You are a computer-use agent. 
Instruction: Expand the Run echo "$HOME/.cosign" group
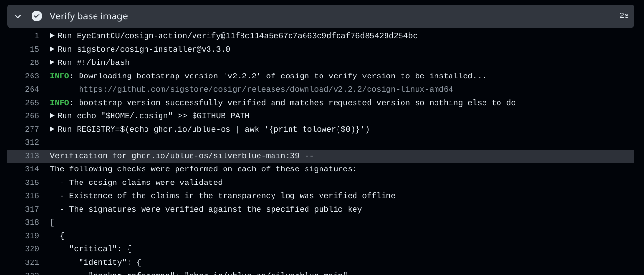(x=52, y=116)
